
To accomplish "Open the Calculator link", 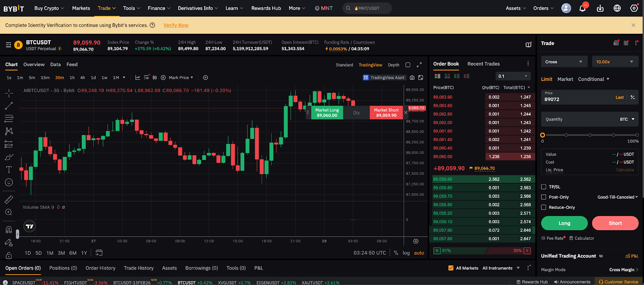I will pos(582,238).
